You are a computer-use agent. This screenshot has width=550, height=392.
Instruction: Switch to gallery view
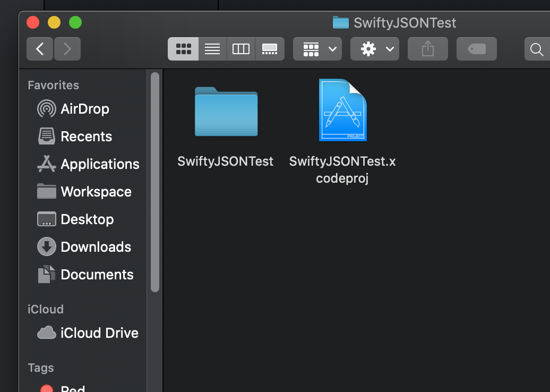[x=270, y=49]
